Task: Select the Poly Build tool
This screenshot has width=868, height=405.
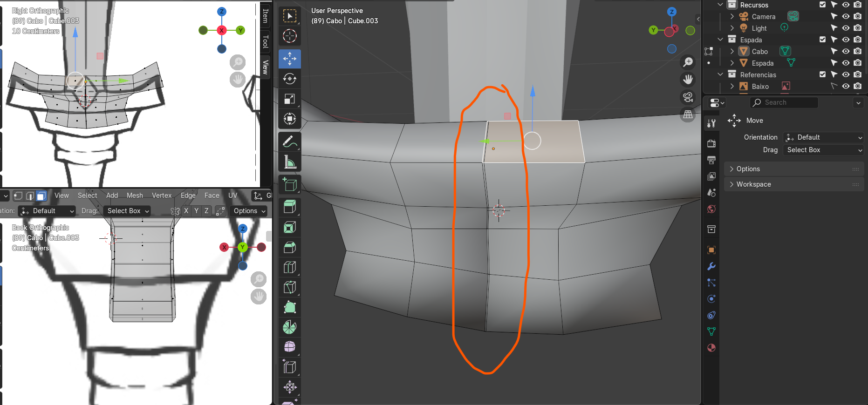Action: 290,307
